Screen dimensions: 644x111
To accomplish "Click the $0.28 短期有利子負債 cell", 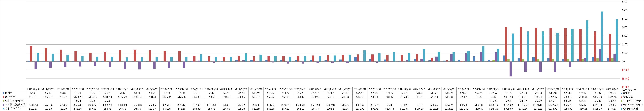I will coord(78,101).
